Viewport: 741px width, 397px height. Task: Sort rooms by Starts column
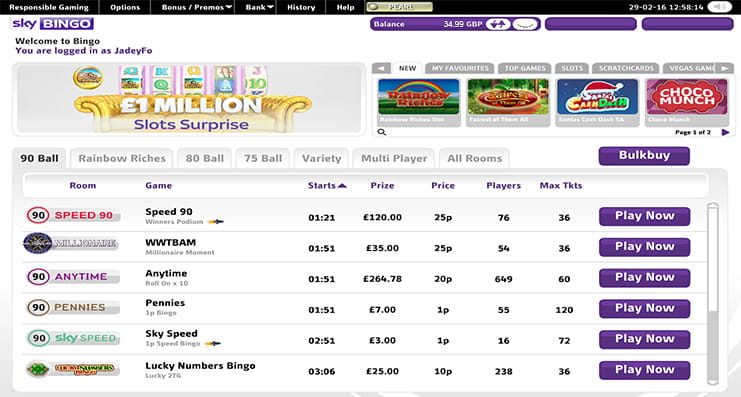(x=327, y=186)
